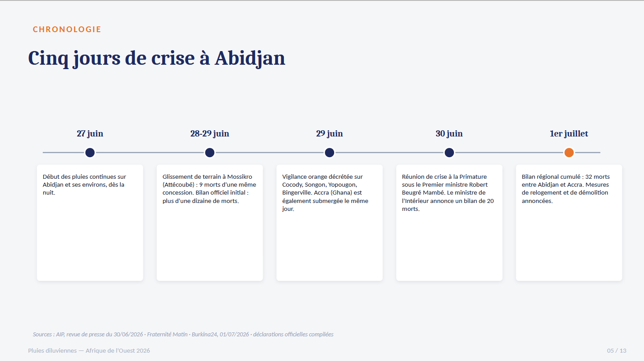Click the footer Pluies diluviennes — Afrique de l'Ouest 2026

89,351
